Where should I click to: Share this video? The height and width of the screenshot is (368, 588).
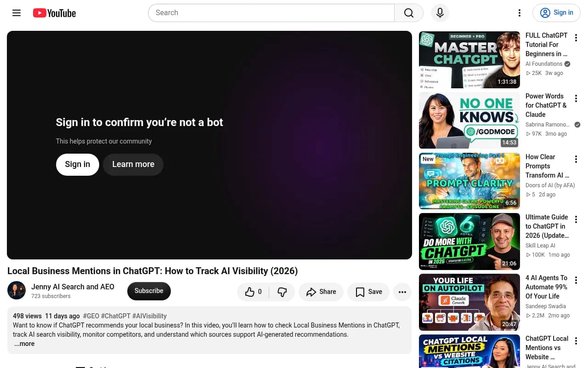click(x=321, y=292)
